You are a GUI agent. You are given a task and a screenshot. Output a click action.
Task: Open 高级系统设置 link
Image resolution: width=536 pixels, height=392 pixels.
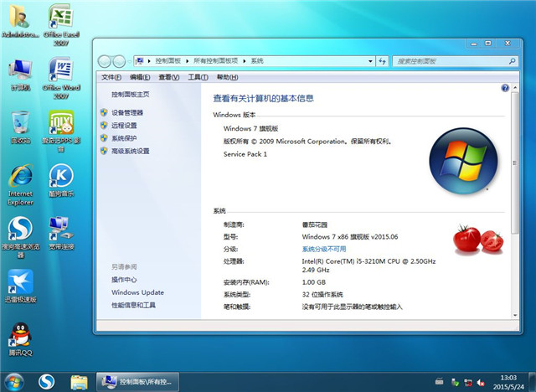point(131,151)
